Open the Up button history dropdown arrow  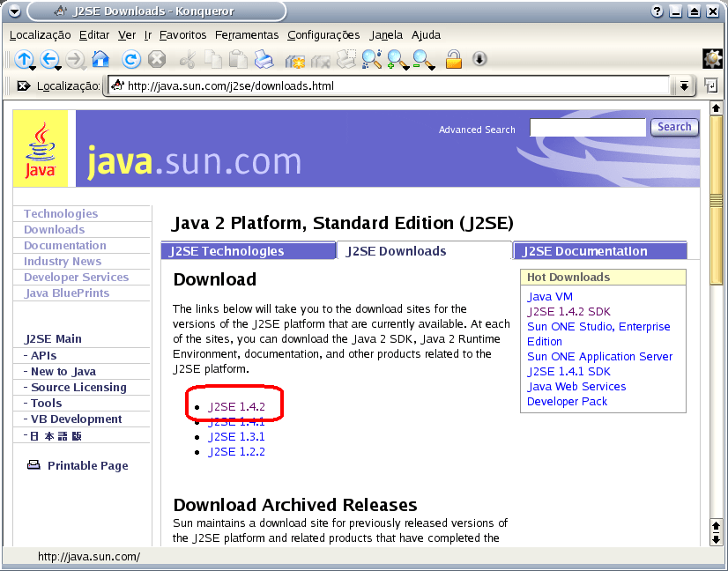point(33,68)
